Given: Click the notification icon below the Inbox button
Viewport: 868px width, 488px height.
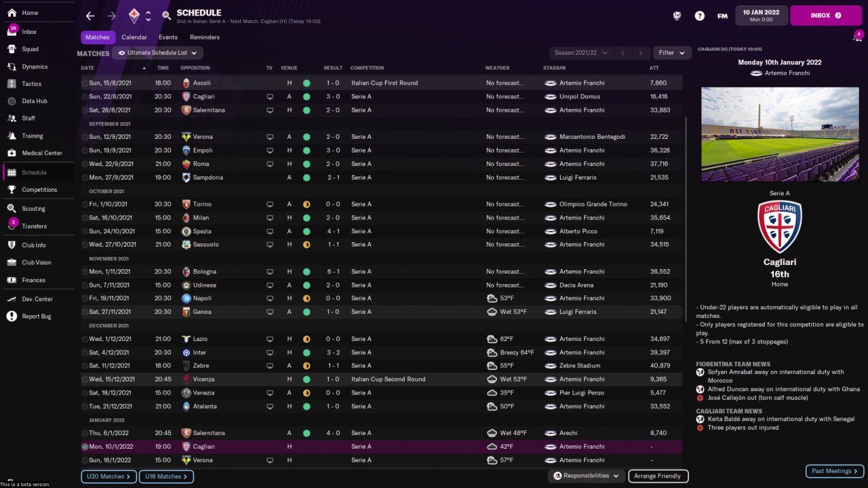Looking at the screenshot, I should pos(858,36).
